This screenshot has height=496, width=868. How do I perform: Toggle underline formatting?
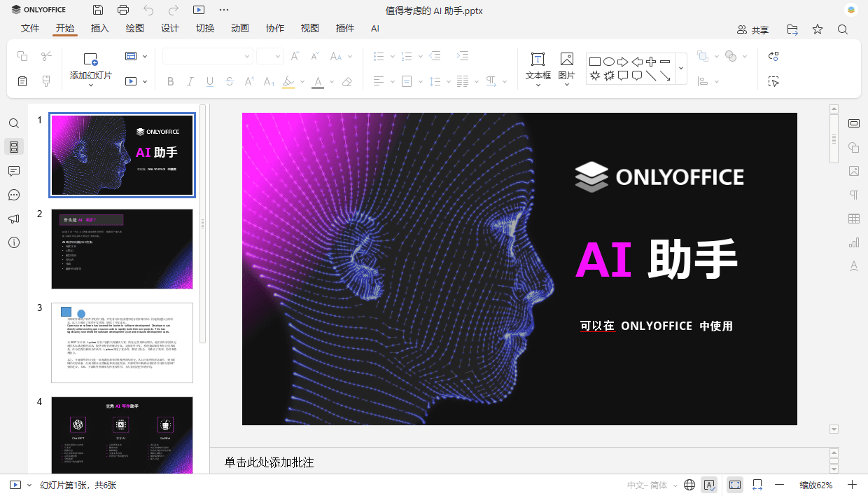tap(209, 81)
